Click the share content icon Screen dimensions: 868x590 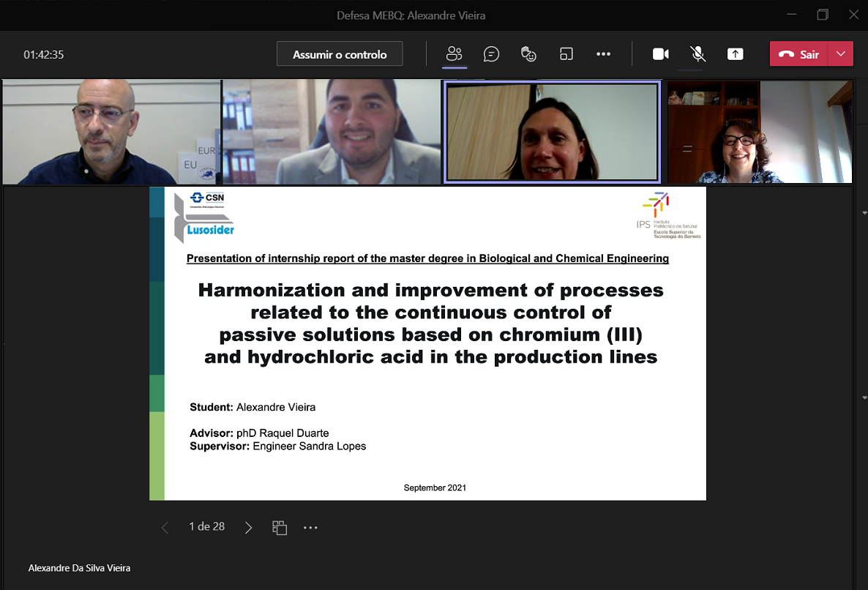(x=735, y=54)
